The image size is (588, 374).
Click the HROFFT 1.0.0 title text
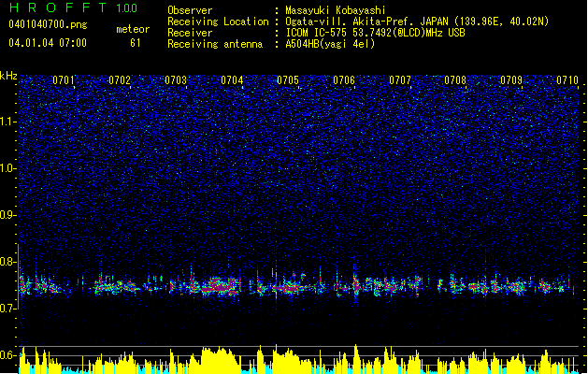(73, 7)
